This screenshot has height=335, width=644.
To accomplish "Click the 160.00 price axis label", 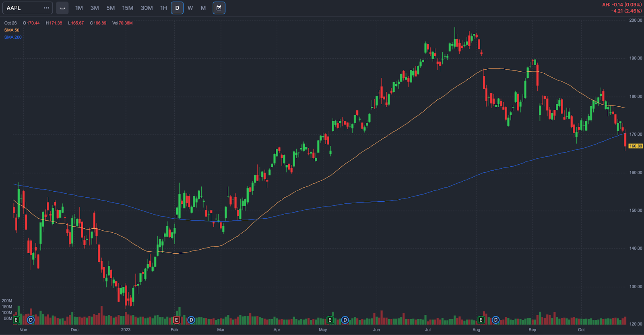I will tap(636, 173).
